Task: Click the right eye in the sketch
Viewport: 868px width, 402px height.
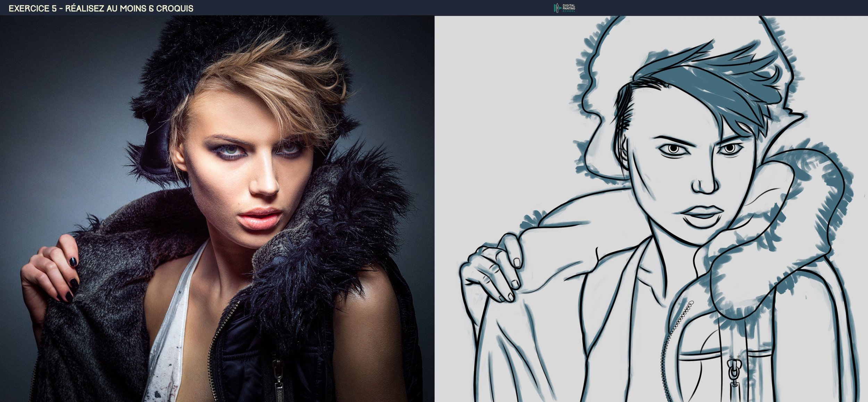Action: click(729, 149)
